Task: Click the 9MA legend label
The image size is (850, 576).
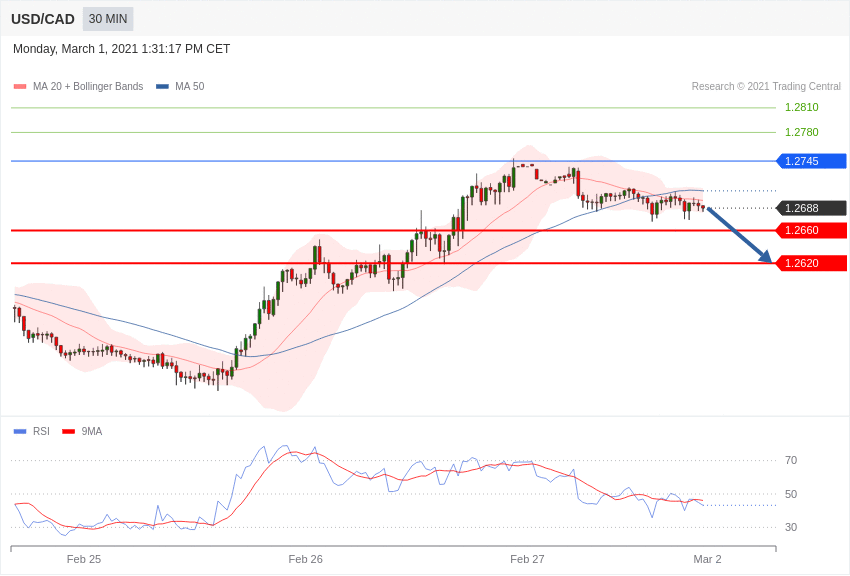Action: [x=92, y=431]
